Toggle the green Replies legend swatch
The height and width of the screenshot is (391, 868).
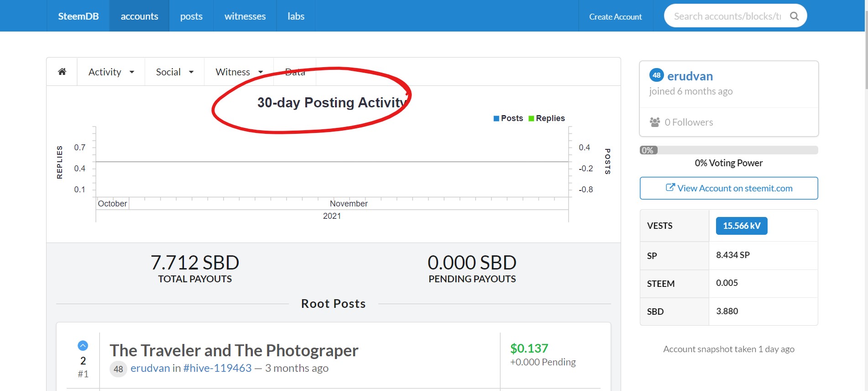(x=531, y=118)
